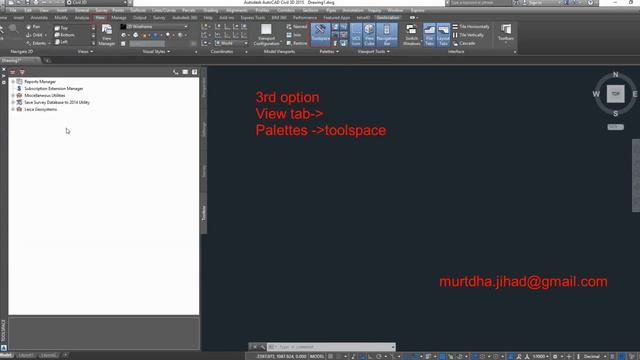Image resolution: width=640 pixels, height=360 pixels.
Task: Open the Output ribbon tab
Action: pyautogui.click(x=139, y=18)
